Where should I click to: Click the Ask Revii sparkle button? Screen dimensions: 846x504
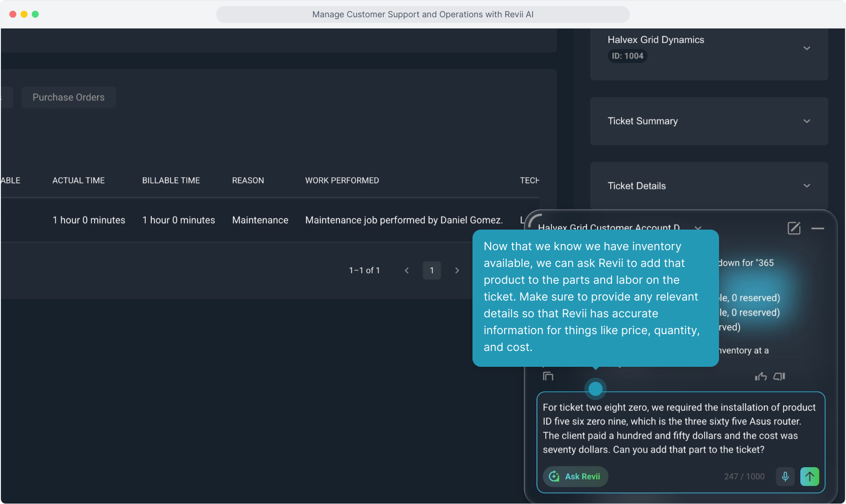tap(575, 476)
